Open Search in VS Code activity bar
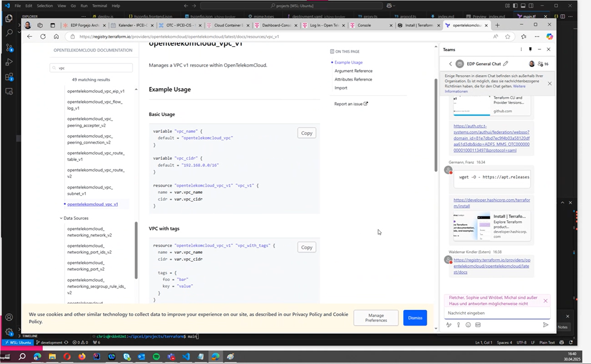 (x=9, y=33)
